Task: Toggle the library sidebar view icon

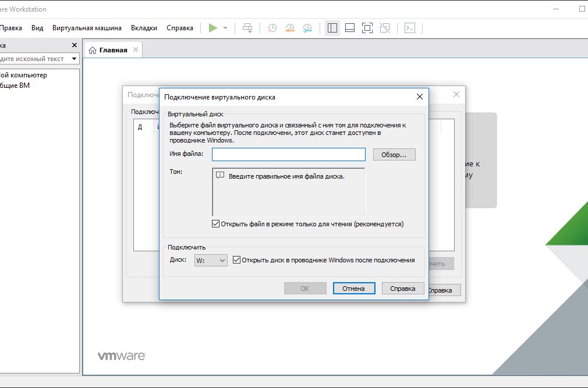Action: pyautogui.click(x=332, y=28)
